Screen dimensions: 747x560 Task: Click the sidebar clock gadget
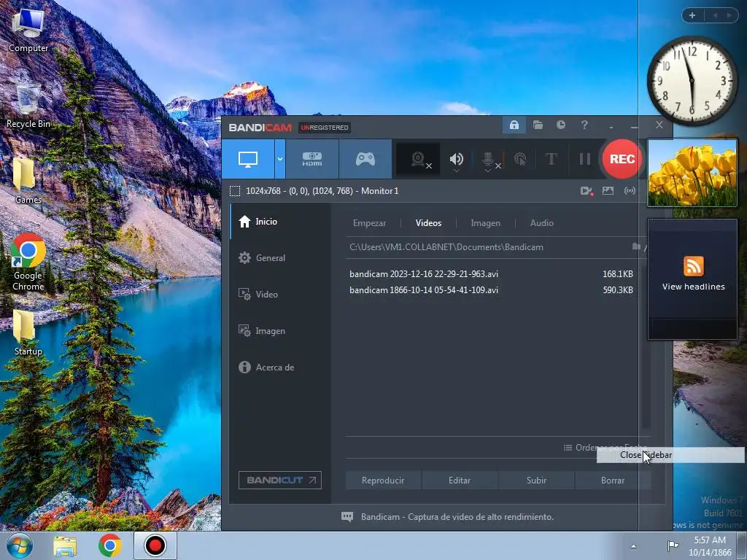coord(692,81)
